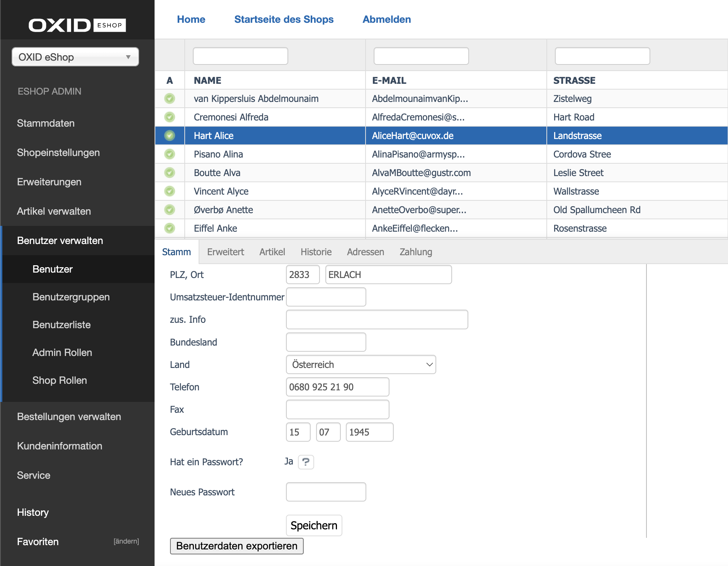Click green check icon for Boutte Alva

click(170, 173)
